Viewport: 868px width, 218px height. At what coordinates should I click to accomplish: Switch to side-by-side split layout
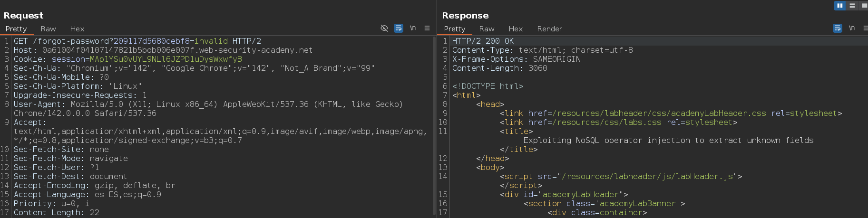(839, 6)
